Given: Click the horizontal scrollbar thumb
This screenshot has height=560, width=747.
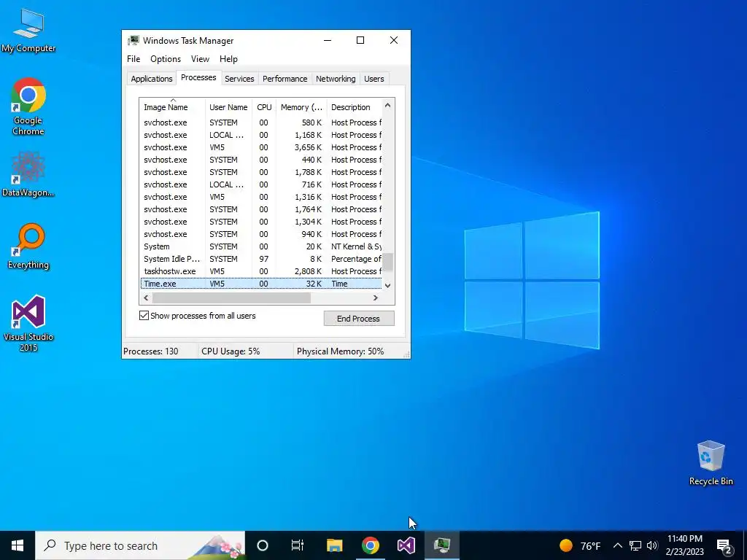Looking at the screenshot, I should (x=231, y=298).
